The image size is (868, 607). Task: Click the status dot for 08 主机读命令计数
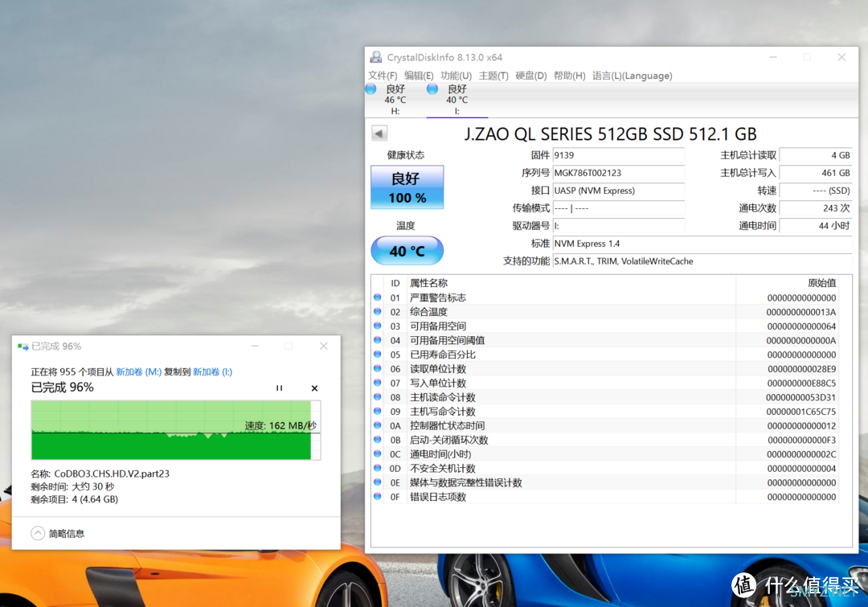click(x=378, y=397)
